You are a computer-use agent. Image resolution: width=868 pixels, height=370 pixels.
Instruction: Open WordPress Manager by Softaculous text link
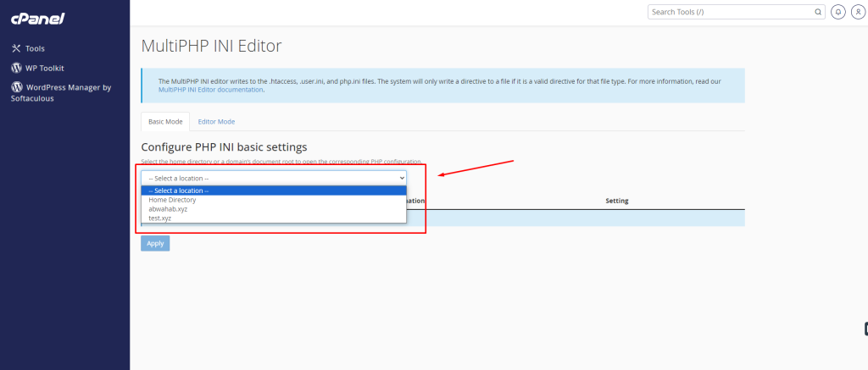tap(68, 87)
